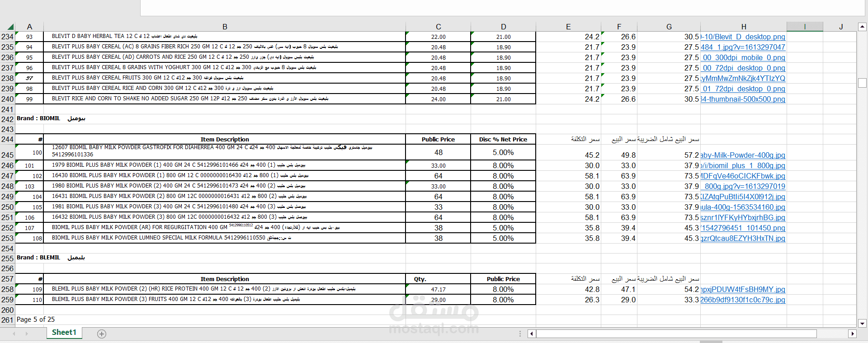Click the formula bar input area

[502, 8]
